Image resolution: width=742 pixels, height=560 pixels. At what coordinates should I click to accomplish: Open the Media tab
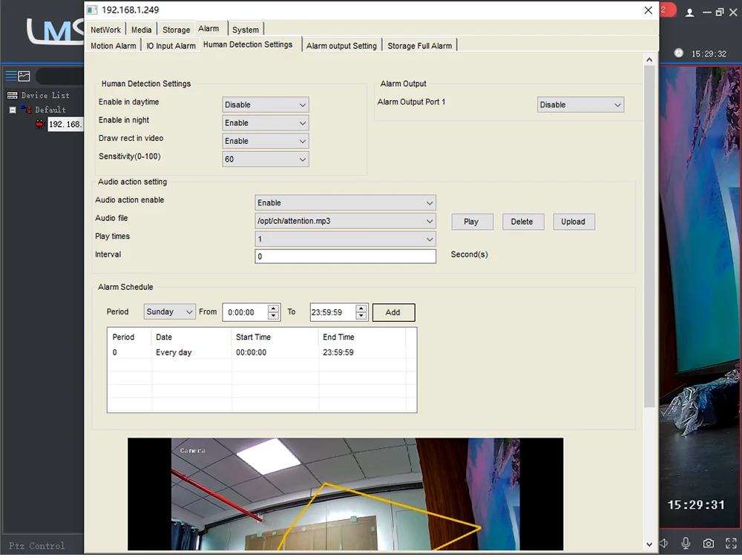tap(142, 30)
